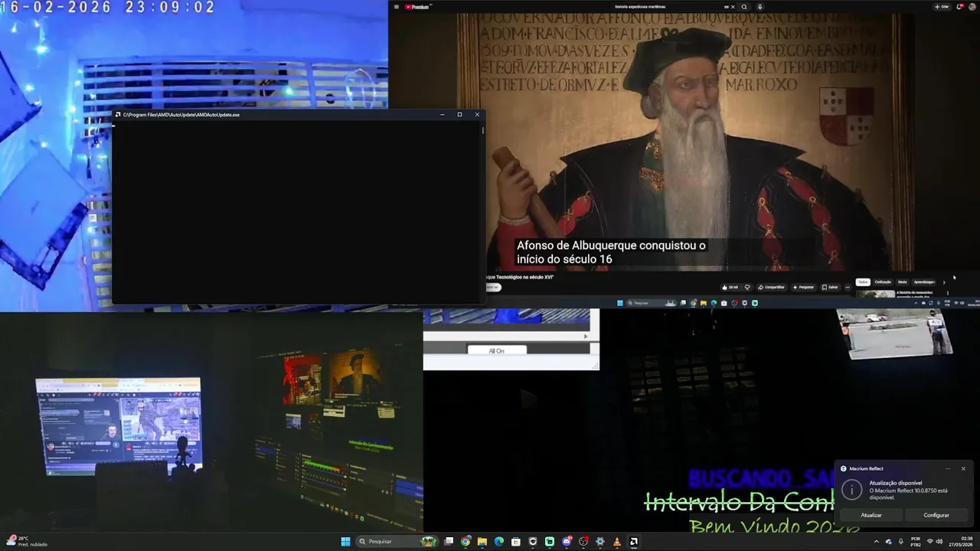Go to the YouTube Premium home logo
This screenshot has height=551, width=980.
pyautogui.click(x=418, y=7)
